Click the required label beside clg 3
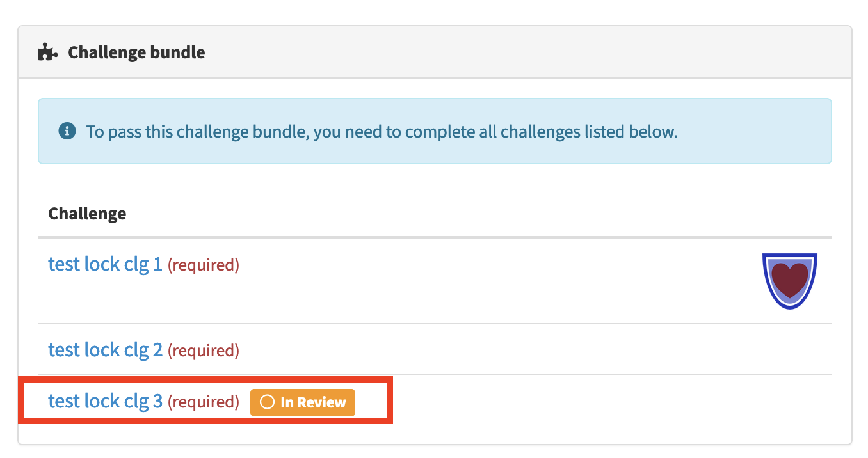The image size is (868, 458). 204,402
